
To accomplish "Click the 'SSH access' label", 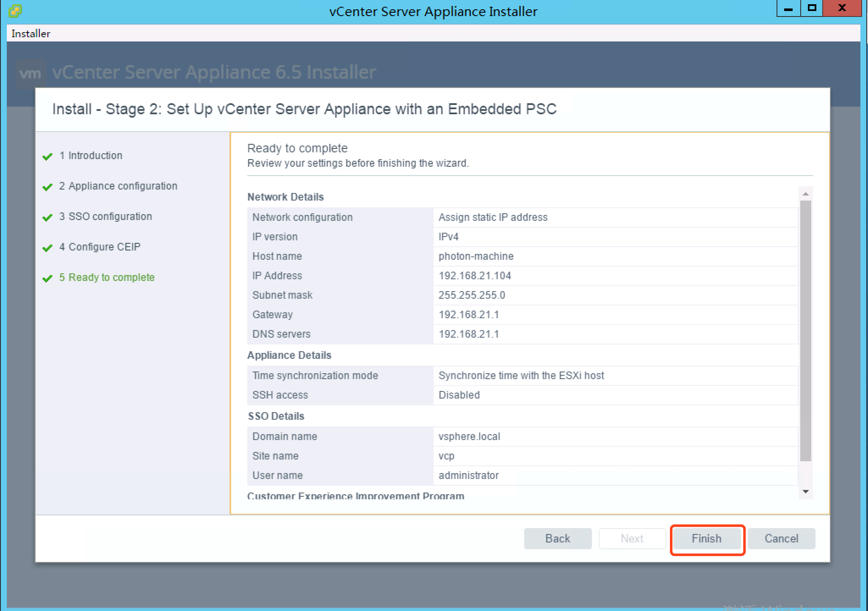I will pos(280,395).
